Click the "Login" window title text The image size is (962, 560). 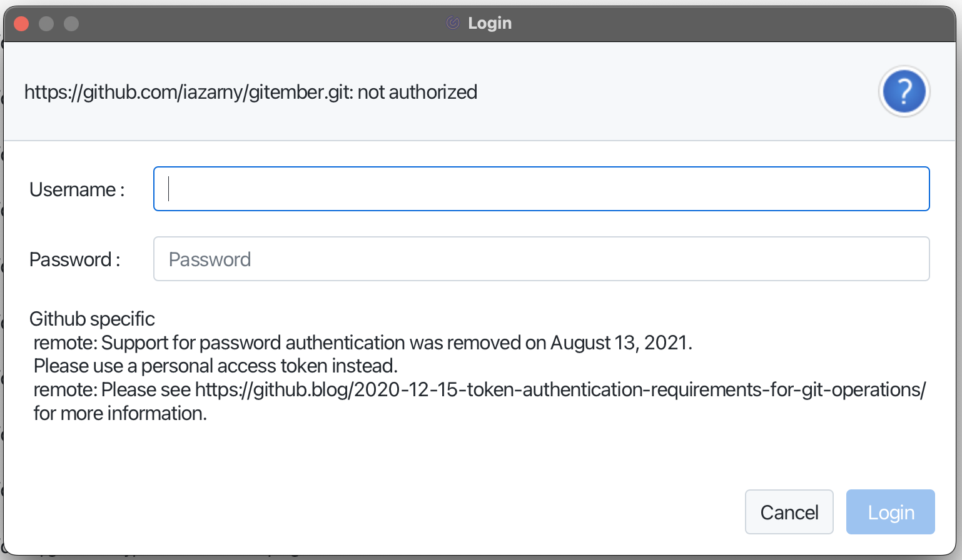click(490, 23)
